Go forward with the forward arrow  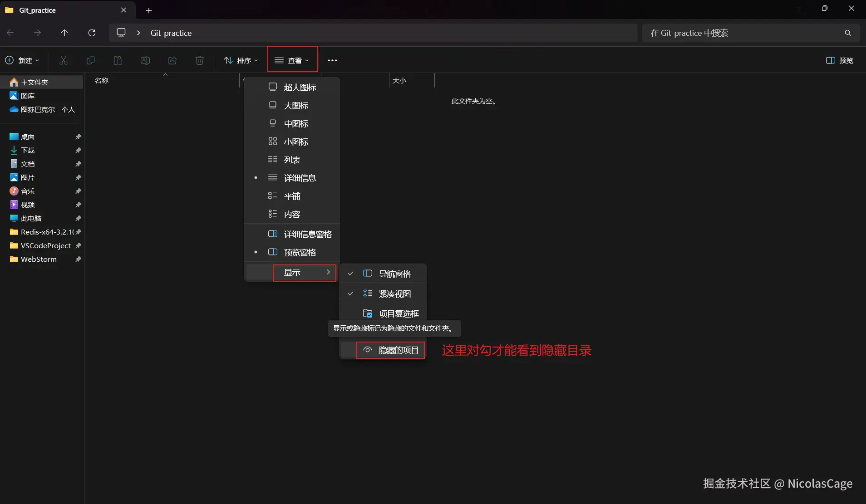(37, 33)
